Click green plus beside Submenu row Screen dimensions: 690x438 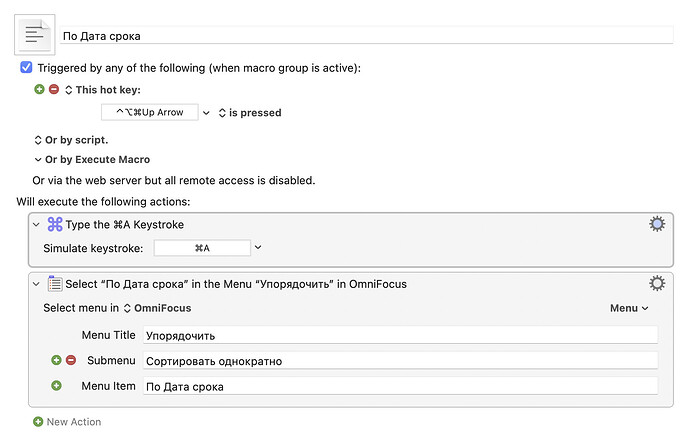coord(56,360)
